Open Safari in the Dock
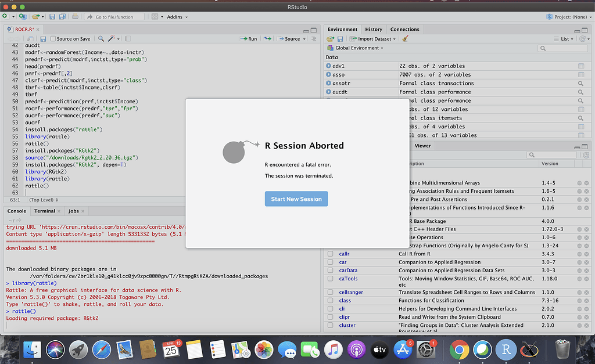The image size is (595, 364). tap(102, 349)
